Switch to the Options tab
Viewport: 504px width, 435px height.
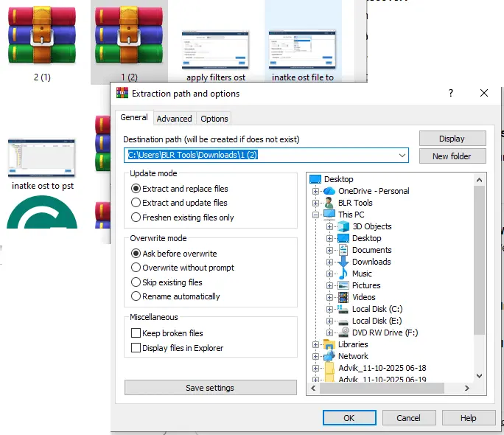214,119
